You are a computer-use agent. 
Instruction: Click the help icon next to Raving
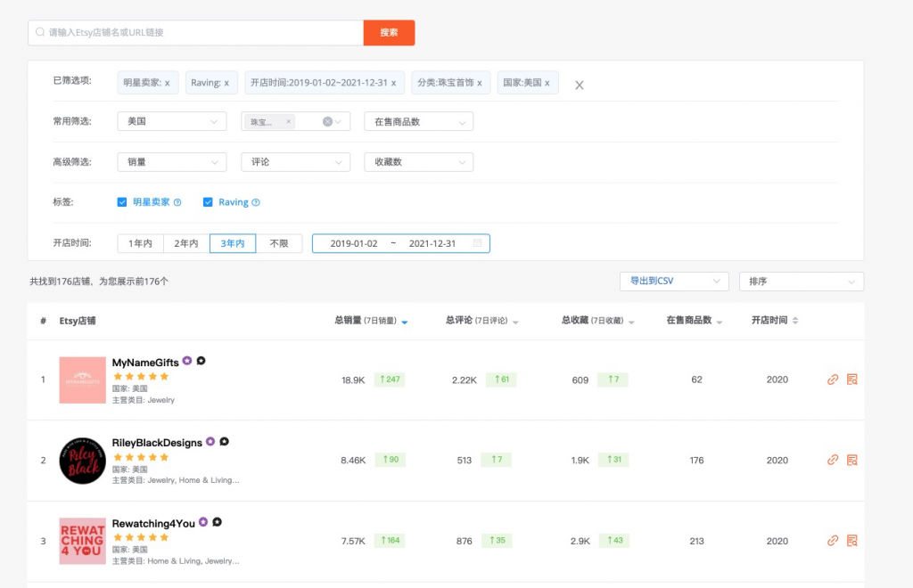click(x=256, y=202)
